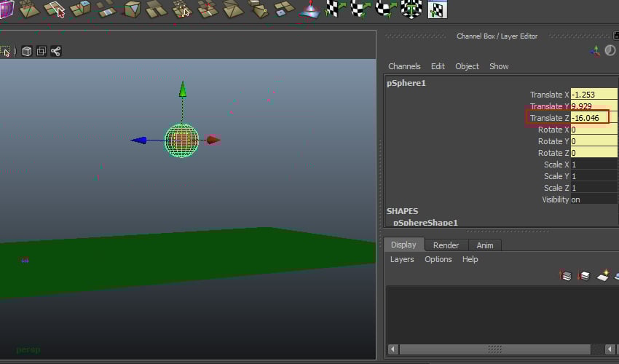Switch to the Anim layer tab
Image resolution: width=619 pixels, height=364 pixels.
(485, 245)
